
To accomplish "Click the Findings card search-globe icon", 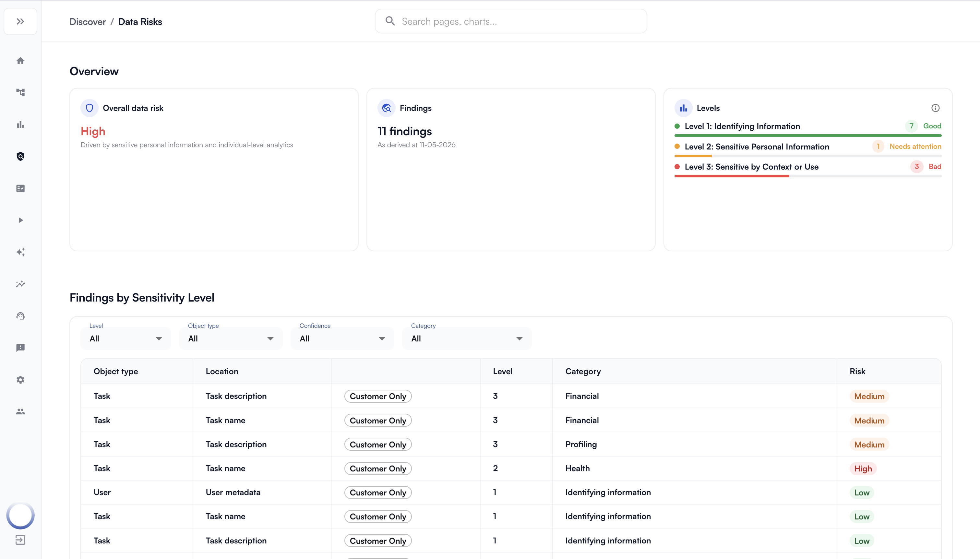I will [386, 108].
